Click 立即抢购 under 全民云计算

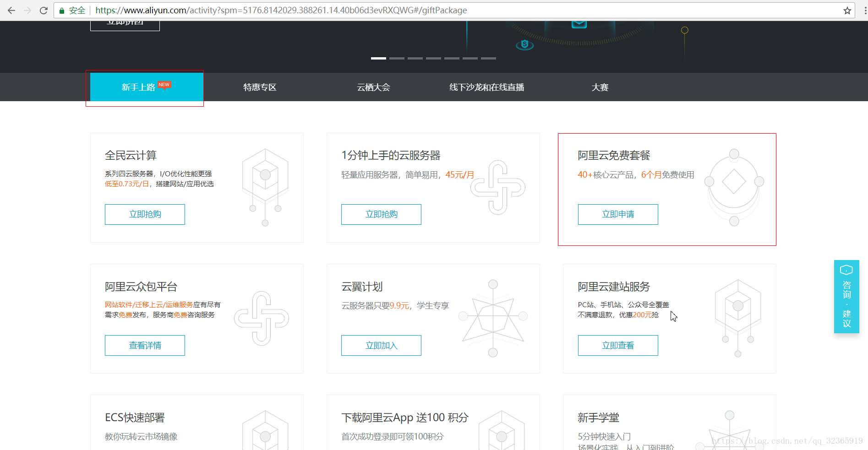click(x=145, y=214)
